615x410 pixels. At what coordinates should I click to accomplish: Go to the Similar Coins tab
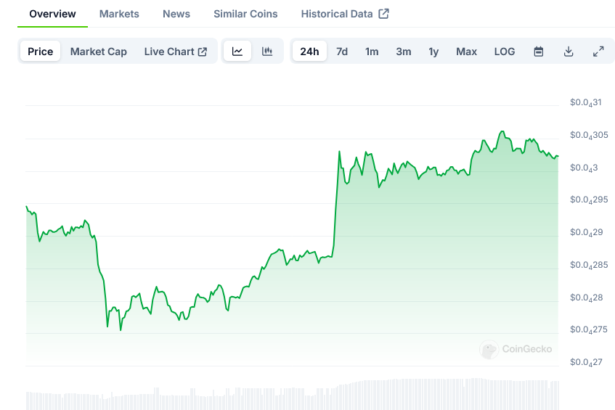[246, 14]
